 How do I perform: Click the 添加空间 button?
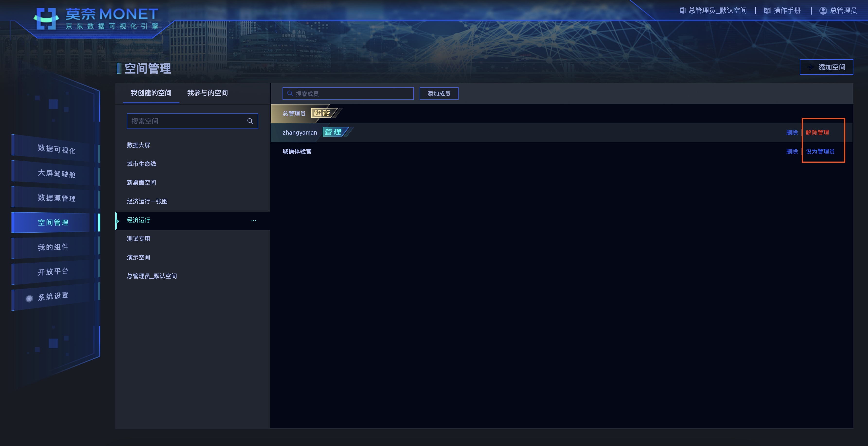pos(827,67)
